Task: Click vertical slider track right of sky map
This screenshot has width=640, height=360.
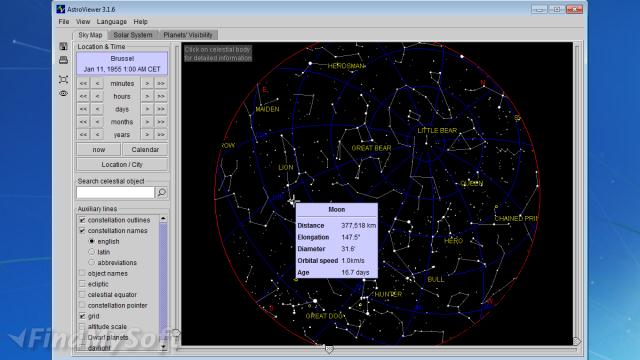Action: click(577, 192)
